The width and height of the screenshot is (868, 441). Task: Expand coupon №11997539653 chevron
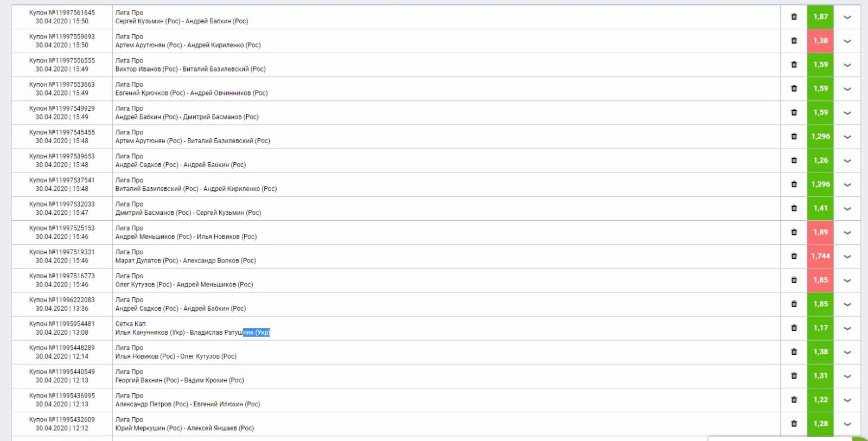click(x=847, y=161)
